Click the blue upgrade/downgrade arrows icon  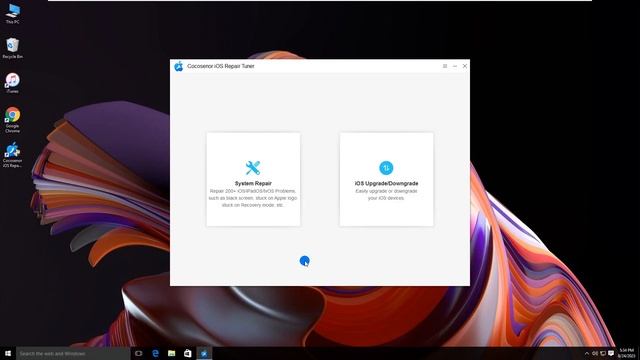point(386,168)
